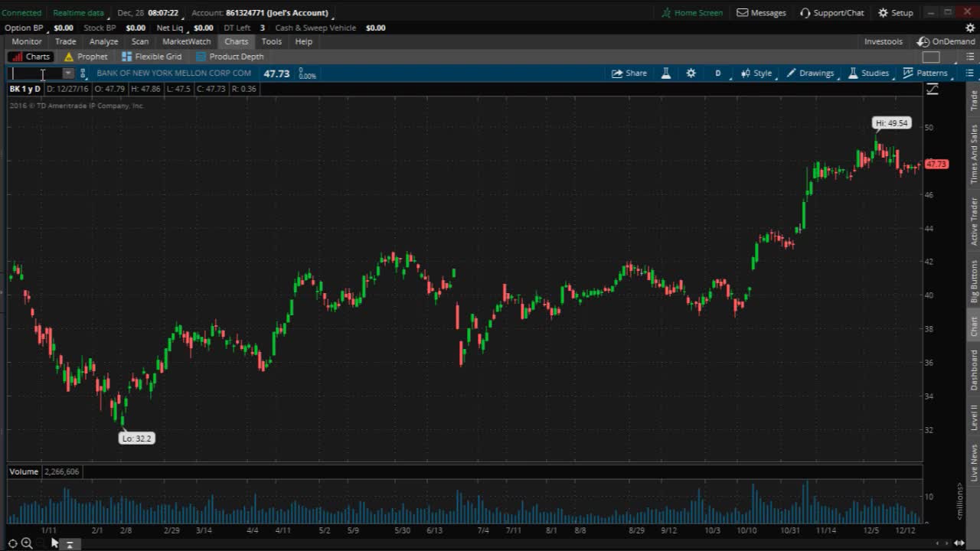Open Setup menu
This screenshot has height=551, width=980.
click(896, 13)
